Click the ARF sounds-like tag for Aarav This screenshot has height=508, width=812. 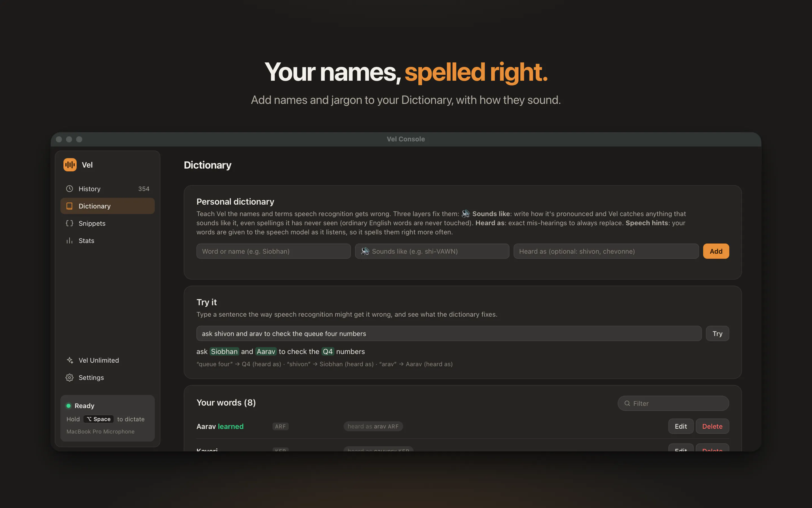tap(280, 426)
